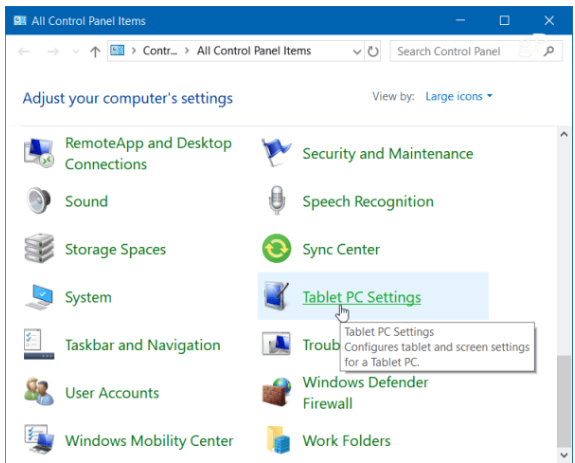Open the Windows Mobility Center icon
Image resolution: width=575 pixels, height=463 pixels.
(x=39, y=440)
